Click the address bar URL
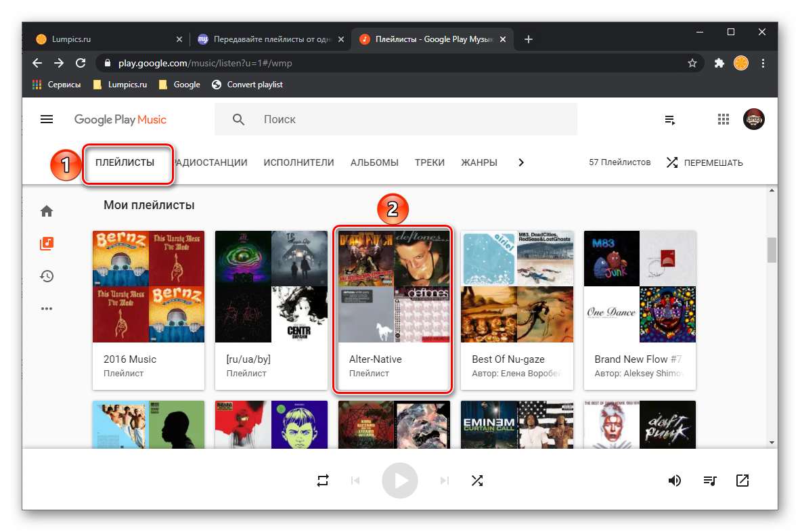Viewport: 800px width, 532px height. (x=205, y=63)
